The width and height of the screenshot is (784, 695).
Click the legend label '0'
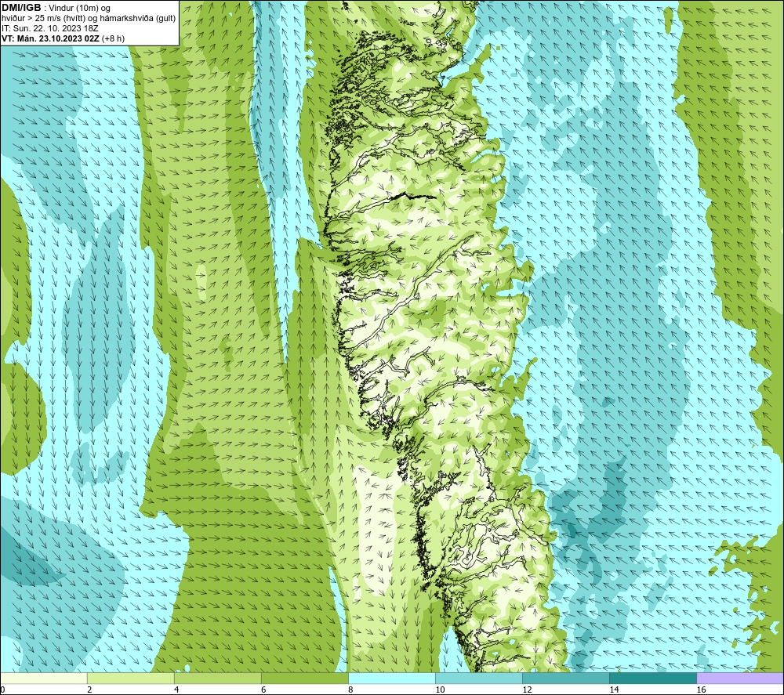[2, 690]
